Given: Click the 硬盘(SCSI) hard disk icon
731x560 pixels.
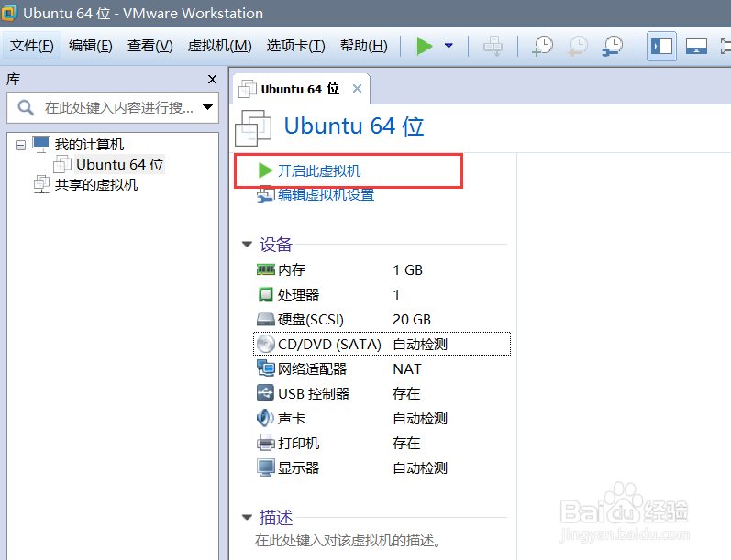Looking at the screenshot, I should (266, 319).
